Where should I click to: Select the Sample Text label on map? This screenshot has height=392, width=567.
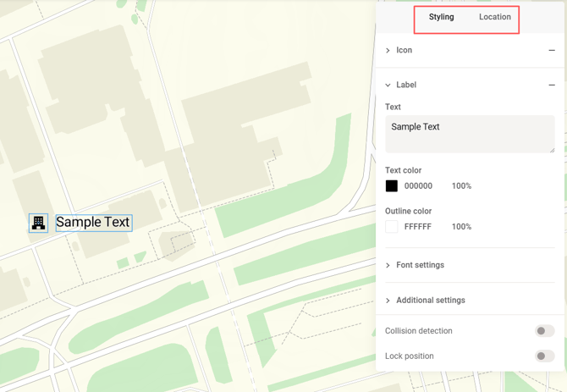pos(93,223)
